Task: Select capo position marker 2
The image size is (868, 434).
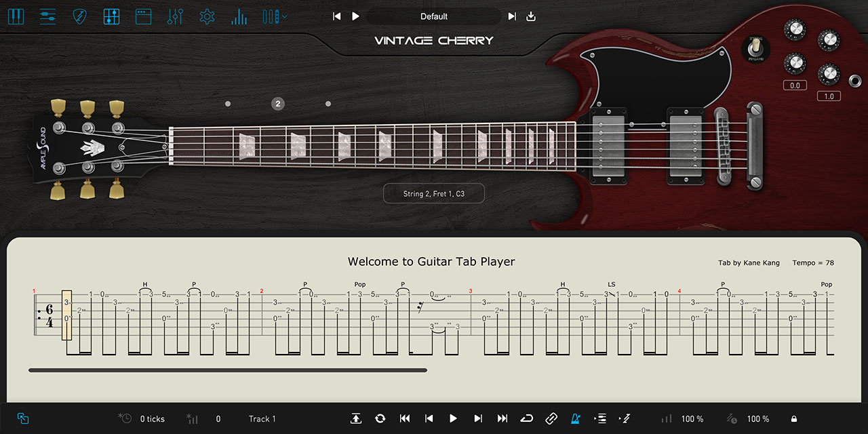Action: pyautogui.click(x=278, y=104)
